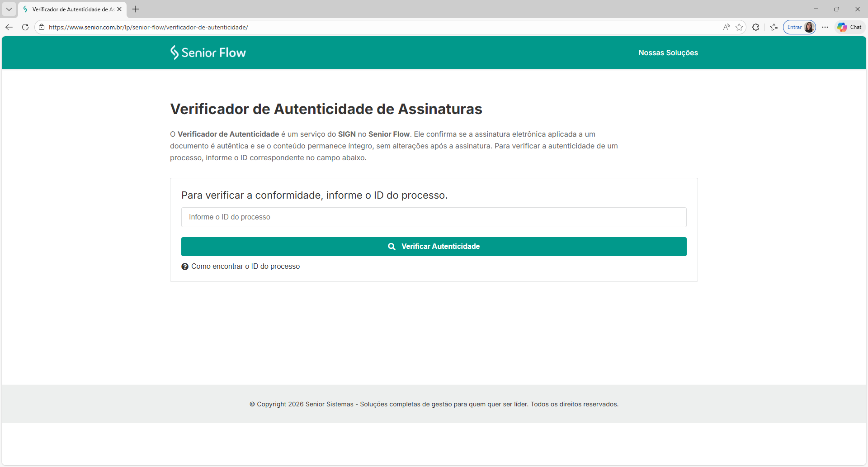The image size is (868, 467).
Task: Select the Verificador de Autenticidade browser tab
Action: 72,9
